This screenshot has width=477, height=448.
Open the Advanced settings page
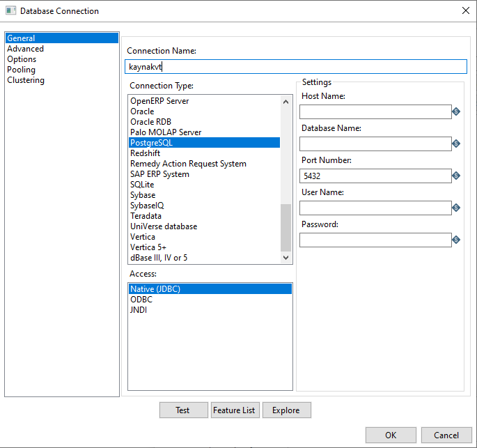62,49
